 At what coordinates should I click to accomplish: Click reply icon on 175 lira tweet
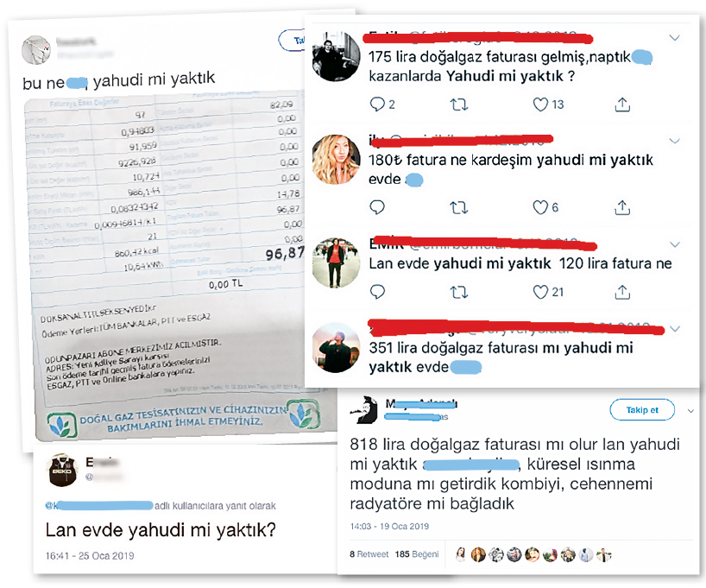point(377,104)
